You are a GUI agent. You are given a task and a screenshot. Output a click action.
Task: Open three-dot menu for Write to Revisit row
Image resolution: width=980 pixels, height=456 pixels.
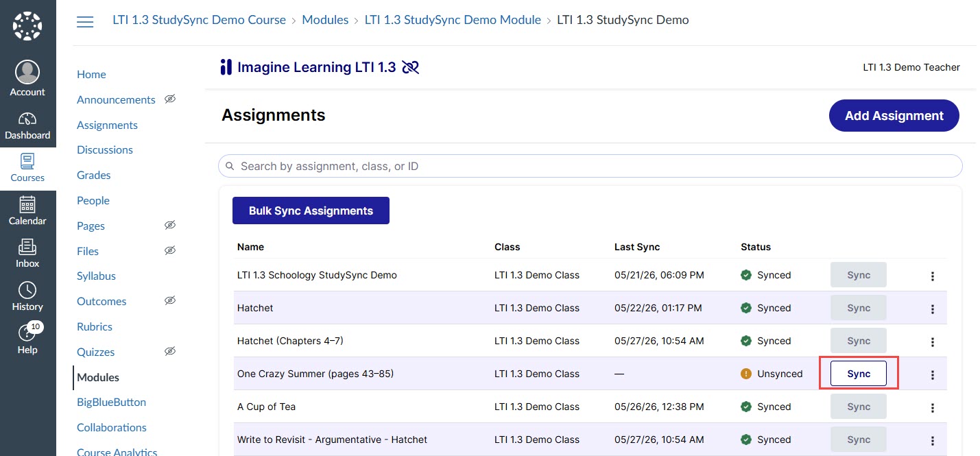(932, 441)
